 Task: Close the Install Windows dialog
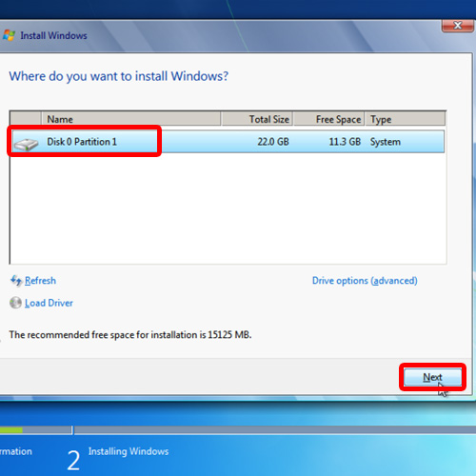coord(457,26)
